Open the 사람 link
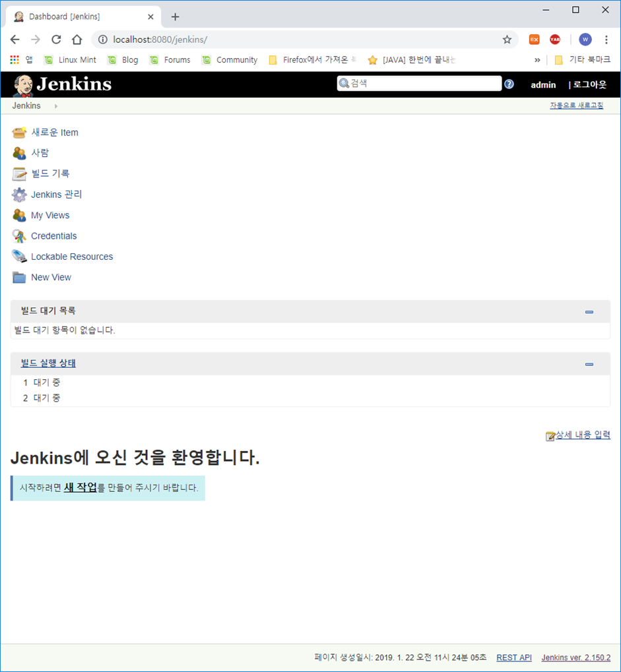 pos(40,153)
